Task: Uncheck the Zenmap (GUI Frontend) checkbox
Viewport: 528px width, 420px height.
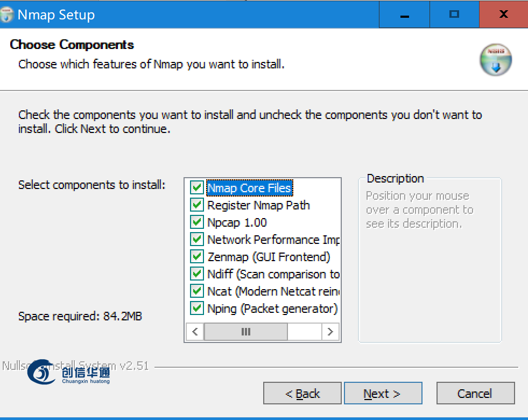Action: point(196,257)
